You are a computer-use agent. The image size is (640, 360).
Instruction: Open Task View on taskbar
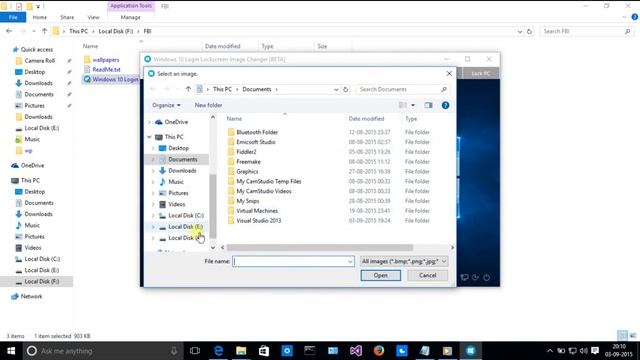[x=195, y=351]
